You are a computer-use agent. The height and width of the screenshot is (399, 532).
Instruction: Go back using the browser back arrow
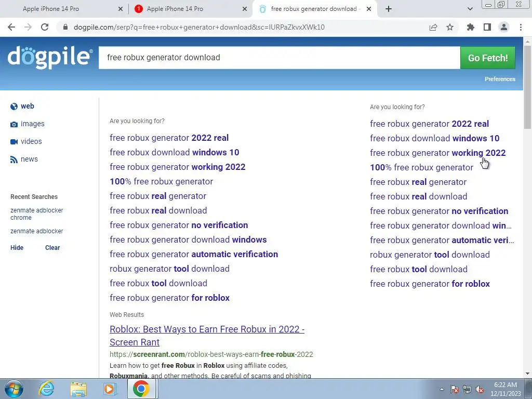(x=11, y=27)
